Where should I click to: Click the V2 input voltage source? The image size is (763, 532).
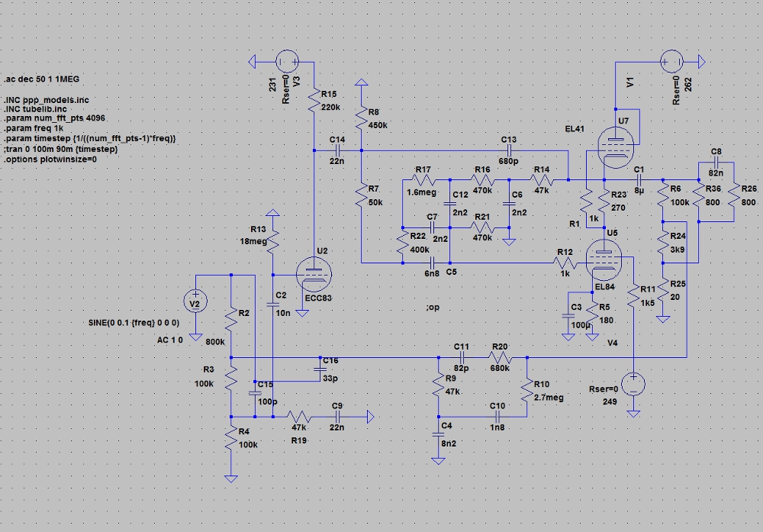(x=195, y=301)
